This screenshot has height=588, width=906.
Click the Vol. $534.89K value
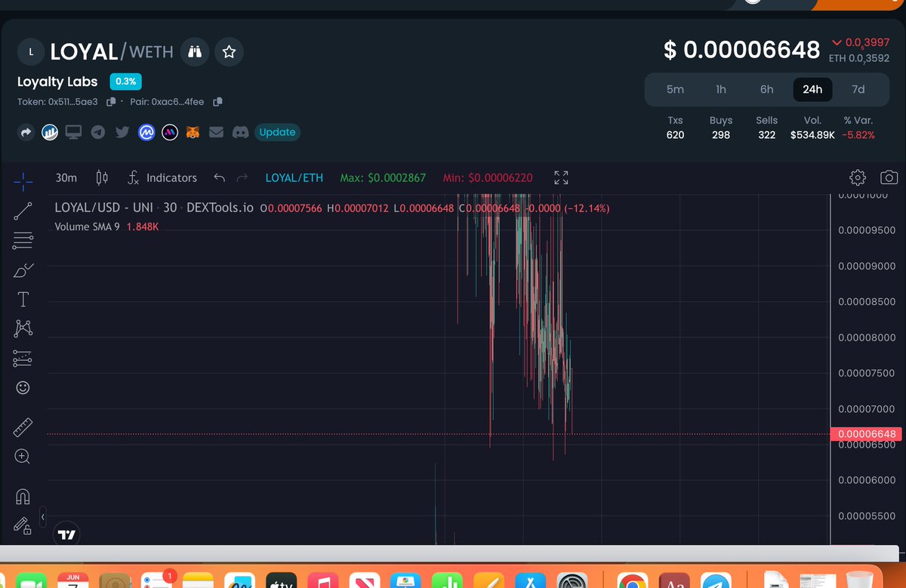coord(812,135)
